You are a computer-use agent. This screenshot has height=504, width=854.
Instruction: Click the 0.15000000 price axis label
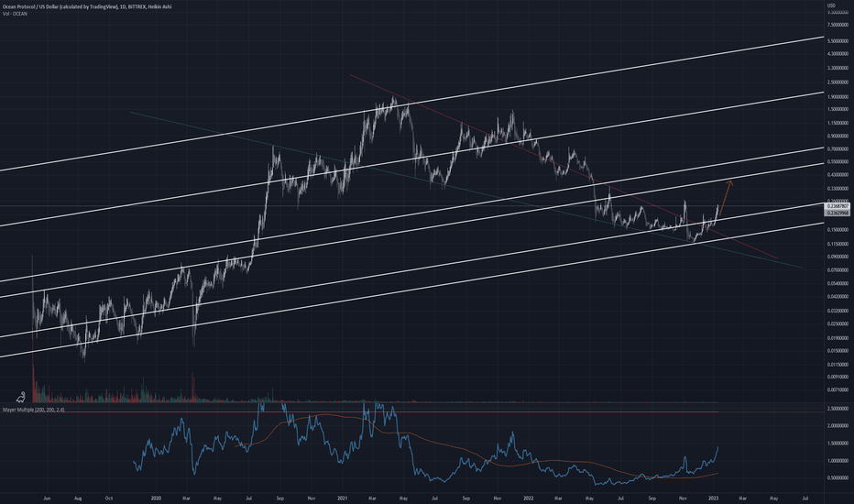tap(838, 230)
